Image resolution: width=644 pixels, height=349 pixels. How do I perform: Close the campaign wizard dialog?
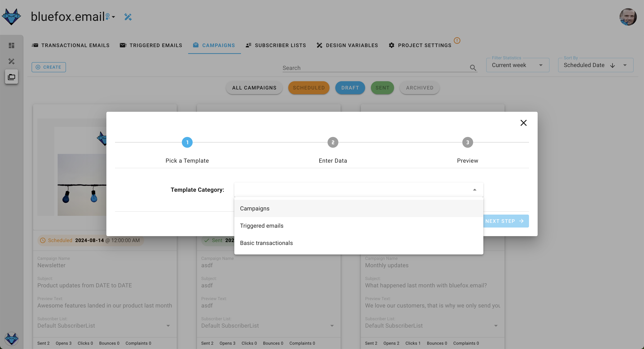click(523, 123)
